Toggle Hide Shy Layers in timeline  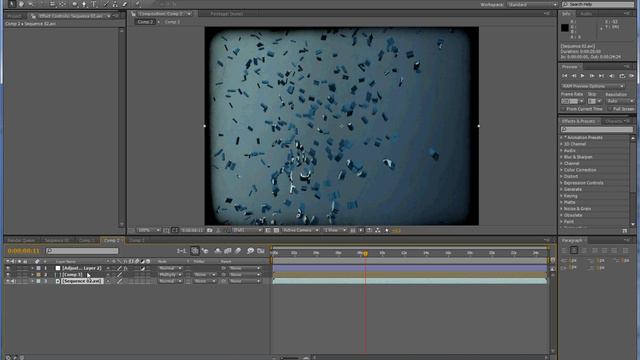click(x=218, y=251)
